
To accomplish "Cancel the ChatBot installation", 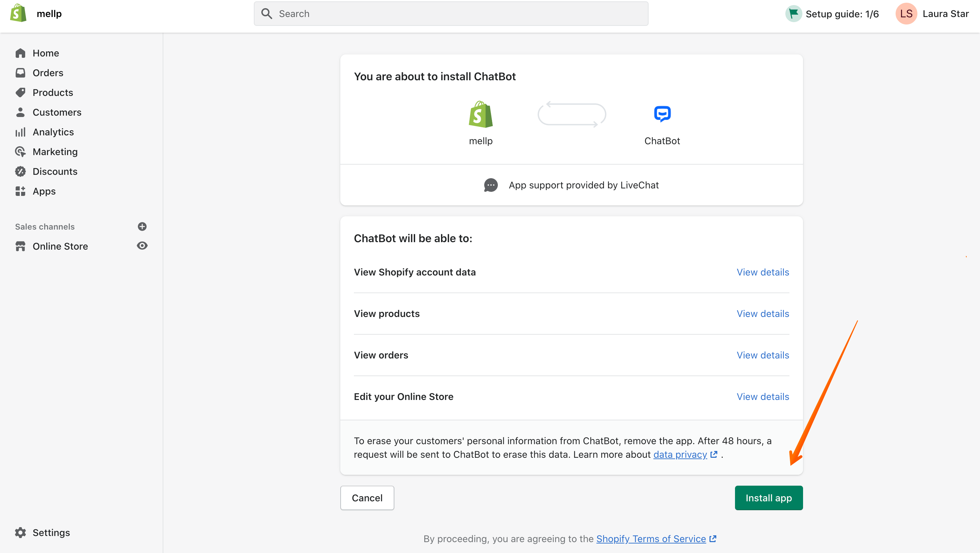I will point(367,498).
